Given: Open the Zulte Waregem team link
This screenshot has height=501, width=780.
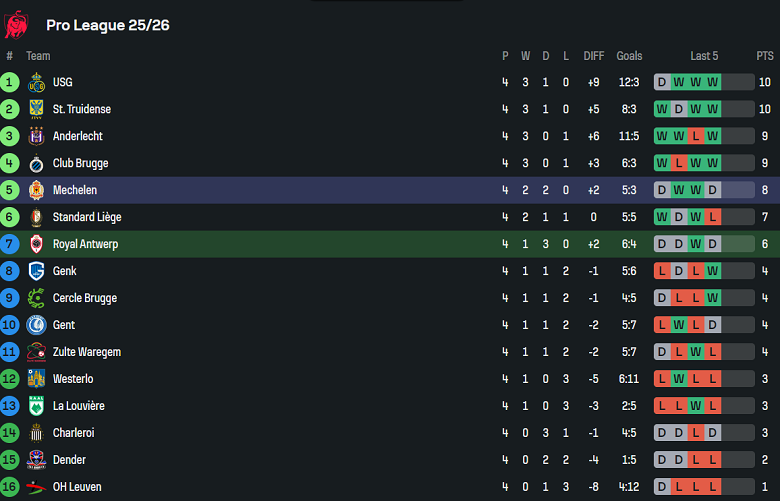Looking at the screenshot, I should click(x=87, y=352).
